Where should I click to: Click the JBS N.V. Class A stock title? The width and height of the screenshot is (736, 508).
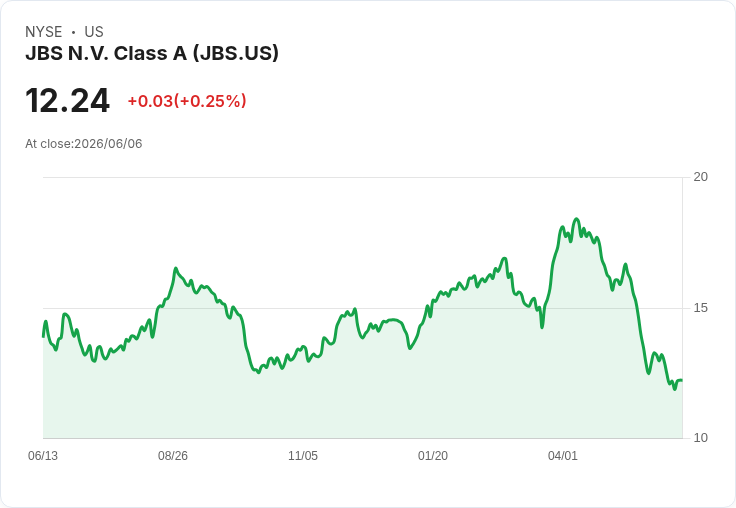point(152,53)
